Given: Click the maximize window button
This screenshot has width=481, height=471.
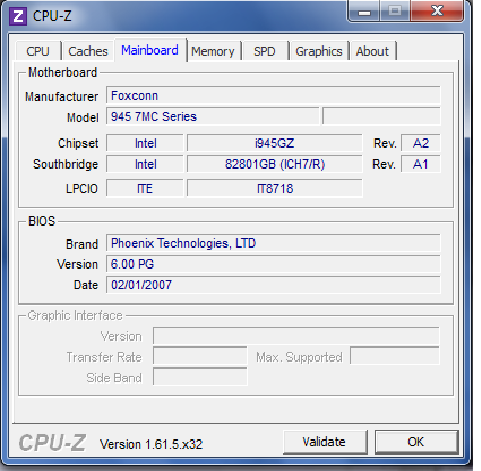Looking at the screenshot, I should 395,11.
